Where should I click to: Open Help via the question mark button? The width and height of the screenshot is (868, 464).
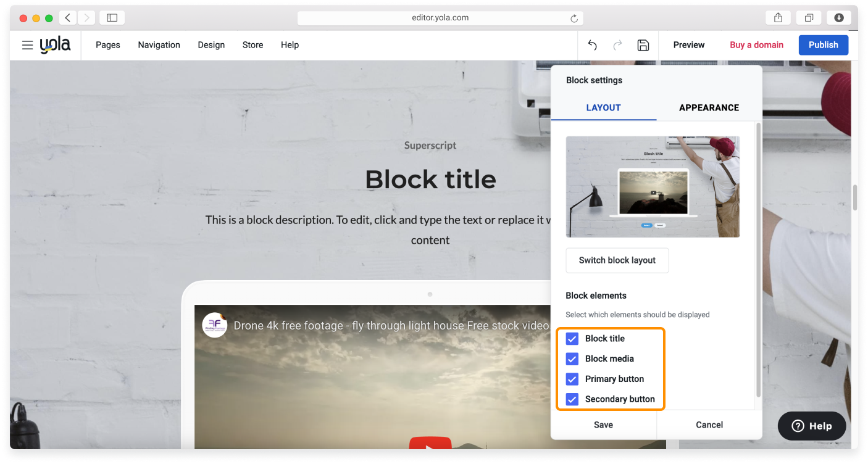pyautogui.click(x=811, y=426)
